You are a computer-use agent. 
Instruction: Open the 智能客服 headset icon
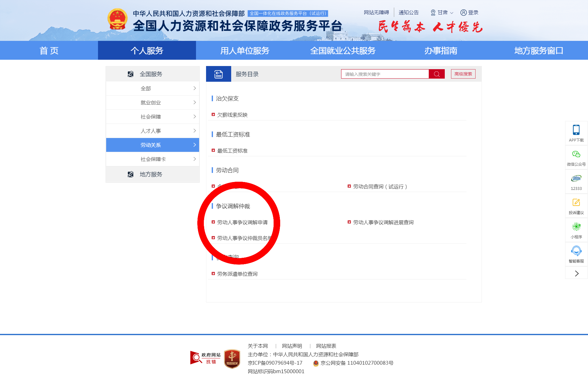click(576, 251)
